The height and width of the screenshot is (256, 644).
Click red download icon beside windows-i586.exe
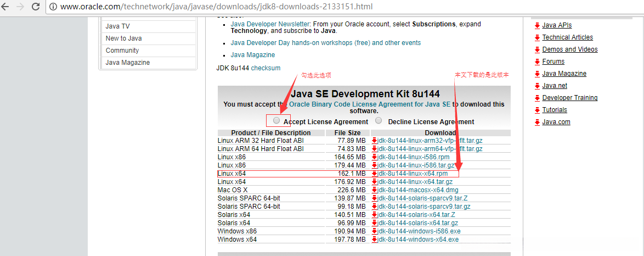tap(374, 231)
